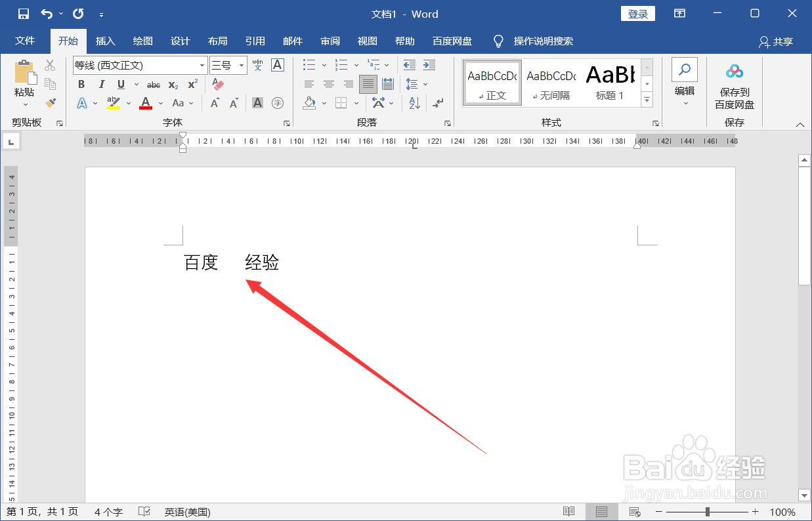Justify text alignment
The height and width of the screenshot is (521, 812).
[368, 84]
